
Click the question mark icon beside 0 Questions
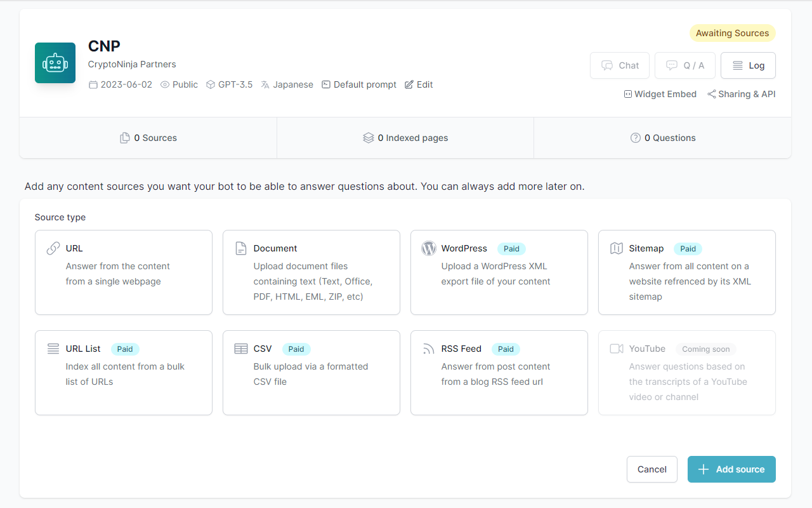click(636, 138)
